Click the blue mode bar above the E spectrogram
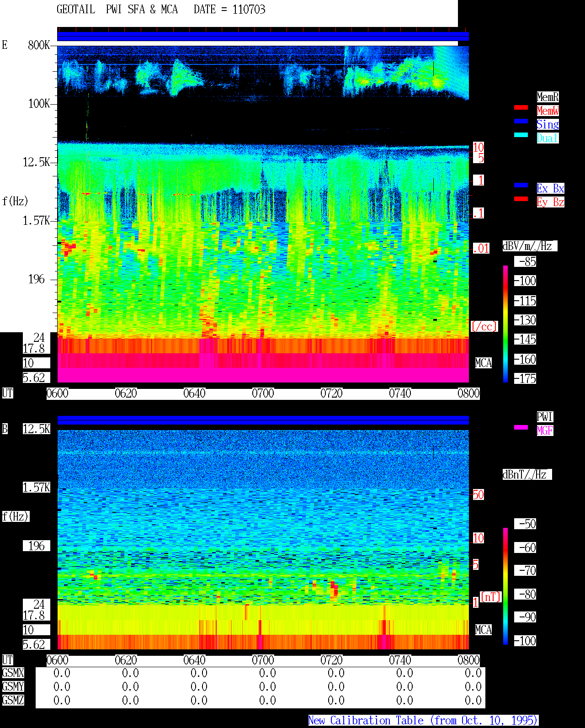This screenshot has height=728, width=585. [x=263, y=37]
